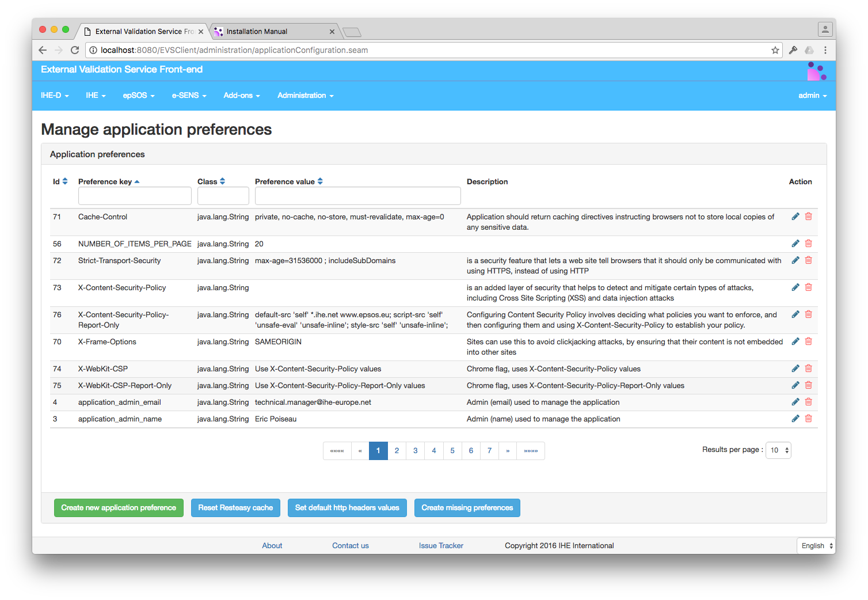Edit the Cache-Control preference using its pencil icon
This screenshot has height=600, width=868.
(x=795, y=216)
